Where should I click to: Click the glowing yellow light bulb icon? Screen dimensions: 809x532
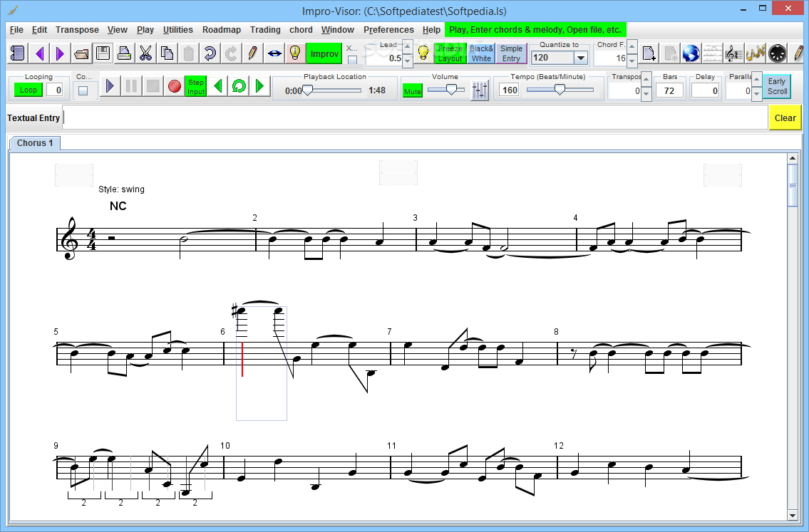point(423,53)
